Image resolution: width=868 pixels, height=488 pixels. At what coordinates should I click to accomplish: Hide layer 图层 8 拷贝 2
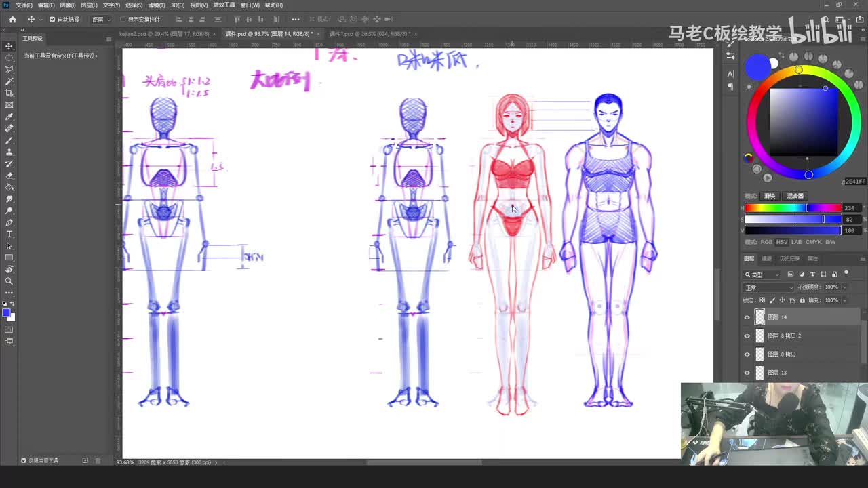coord(747,335)
